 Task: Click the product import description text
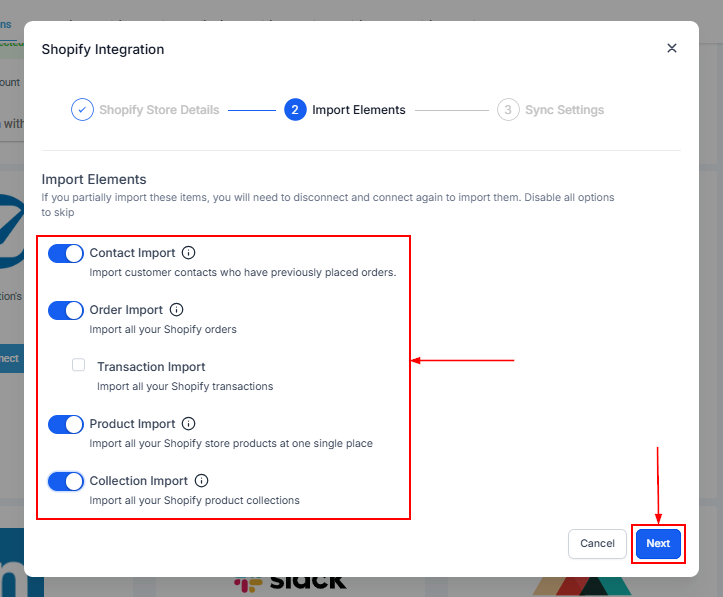[x=231, y=443]
